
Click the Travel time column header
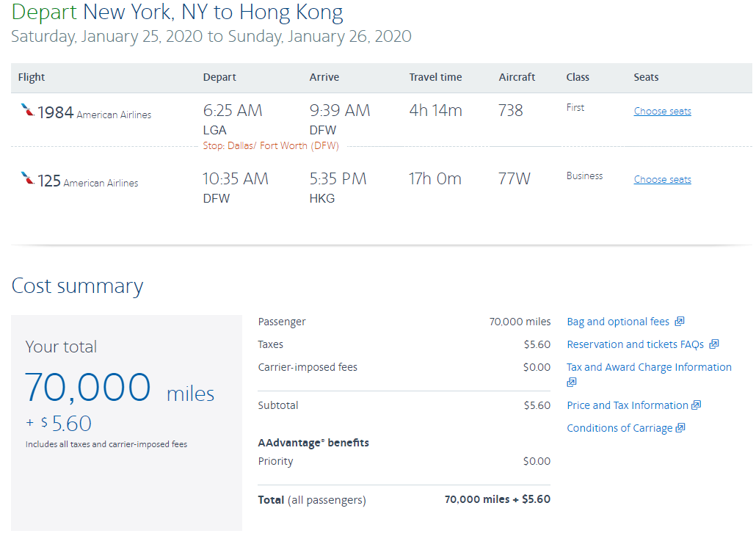(x=435, y=77)
